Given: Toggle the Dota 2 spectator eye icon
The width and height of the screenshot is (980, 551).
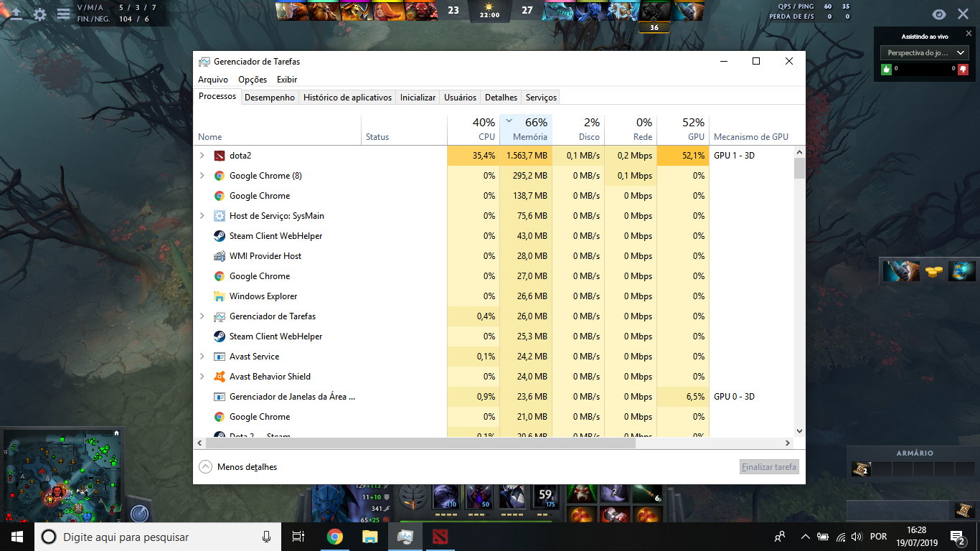Looking at the screenshot, I should pos(939,14).
